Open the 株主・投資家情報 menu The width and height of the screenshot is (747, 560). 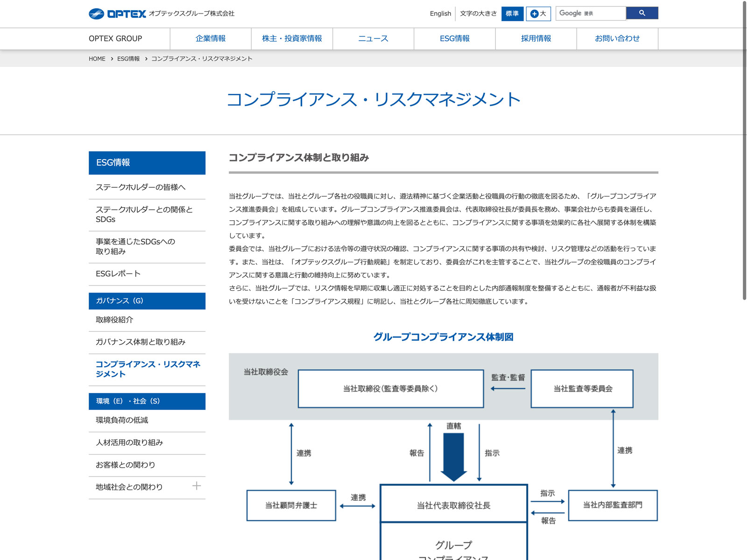pos(292,39)
